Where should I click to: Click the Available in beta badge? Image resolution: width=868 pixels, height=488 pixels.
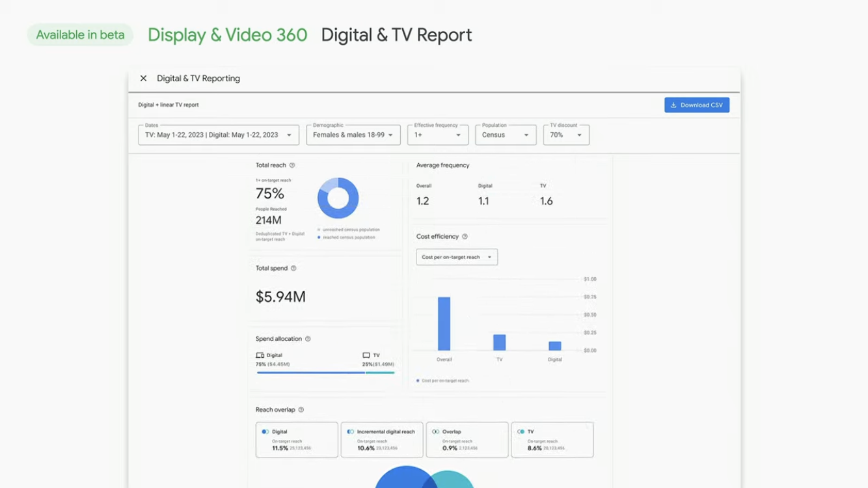coord(80,35)
